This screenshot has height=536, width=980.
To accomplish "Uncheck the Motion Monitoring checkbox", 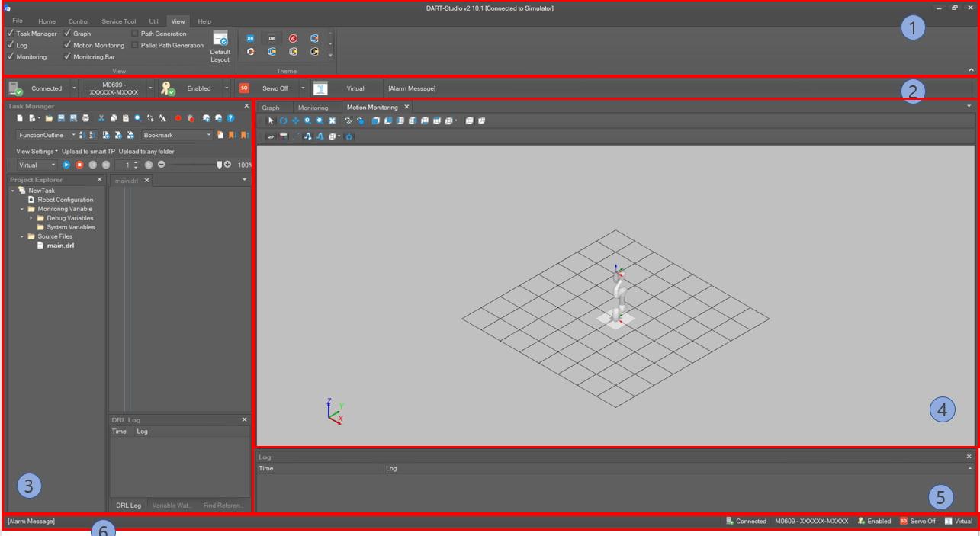I will click(x=68, y=45).
